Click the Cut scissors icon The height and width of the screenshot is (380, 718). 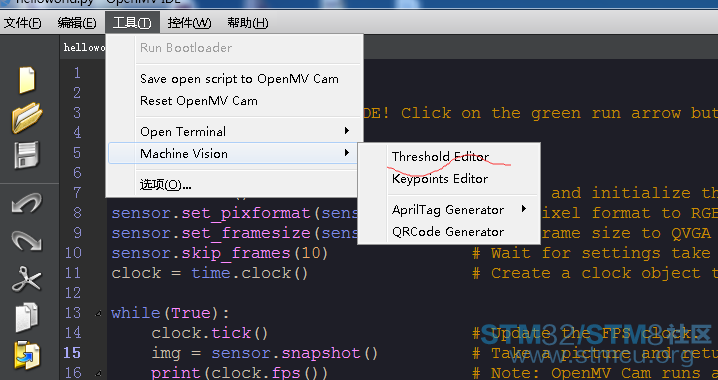click(x=27, y=279)
